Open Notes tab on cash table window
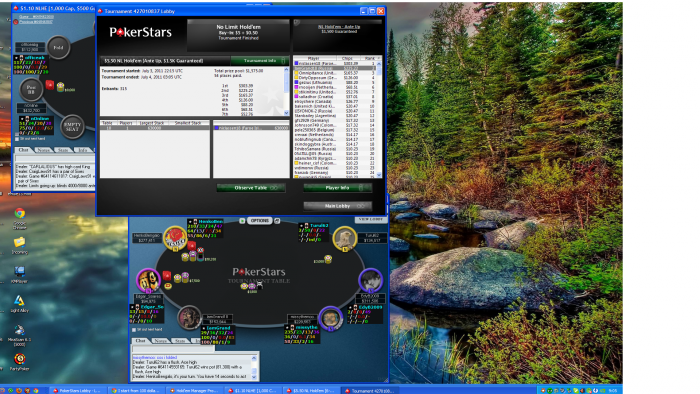The height and width of the screenshot is (394, 700). click(43, 150)
